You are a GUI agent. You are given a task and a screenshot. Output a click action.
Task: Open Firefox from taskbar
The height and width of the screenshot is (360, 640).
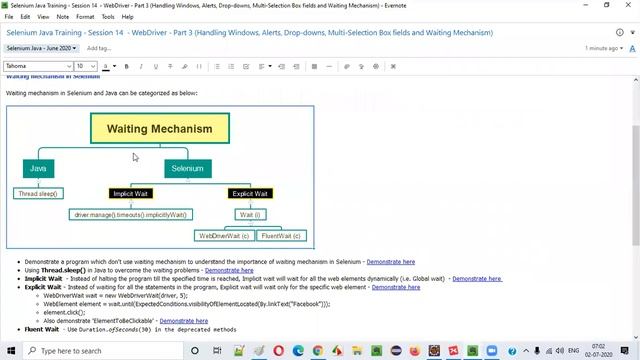click(414, 351)
